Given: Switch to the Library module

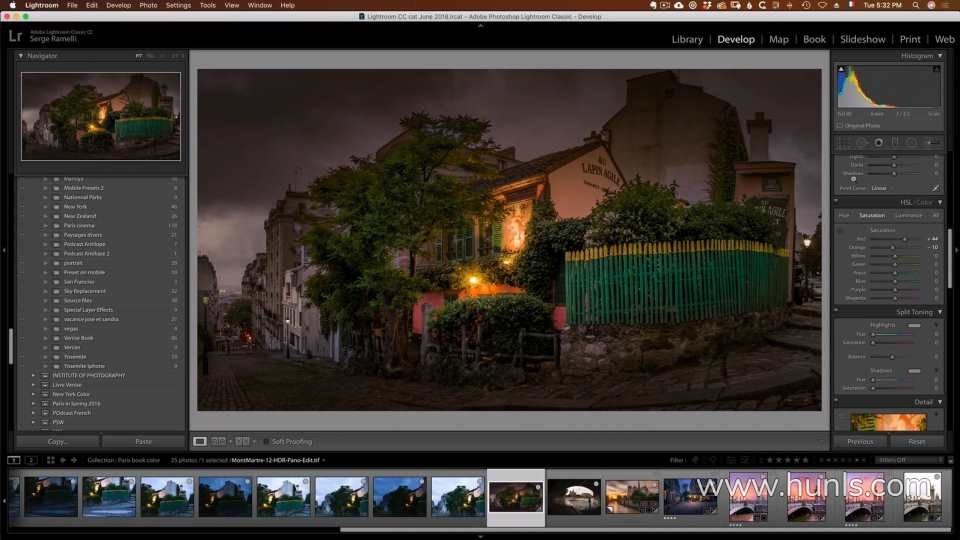Looking at the screenshot, I should pos(687,39).
